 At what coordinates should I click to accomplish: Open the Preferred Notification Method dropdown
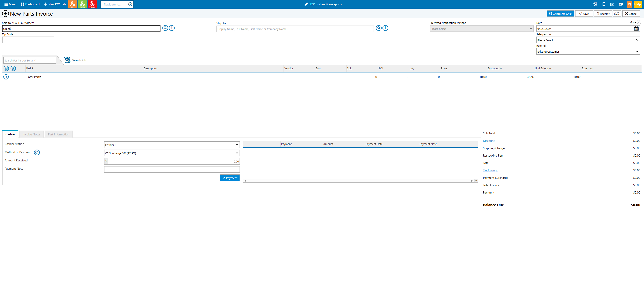[481, 29]
